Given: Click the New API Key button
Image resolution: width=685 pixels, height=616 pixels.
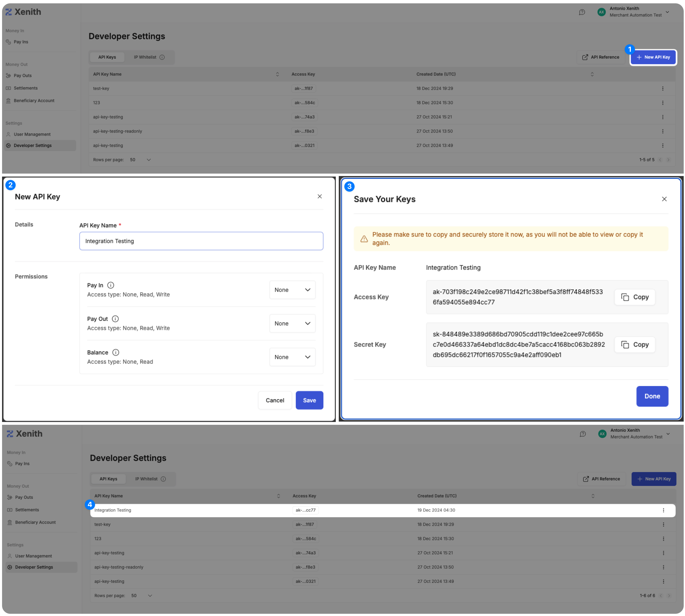Looking at the screenshot, I should pos(653,57).
